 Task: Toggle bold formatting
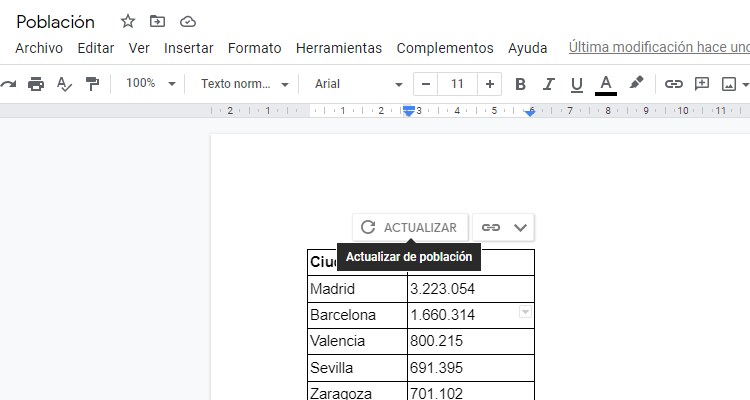point(520,84)
